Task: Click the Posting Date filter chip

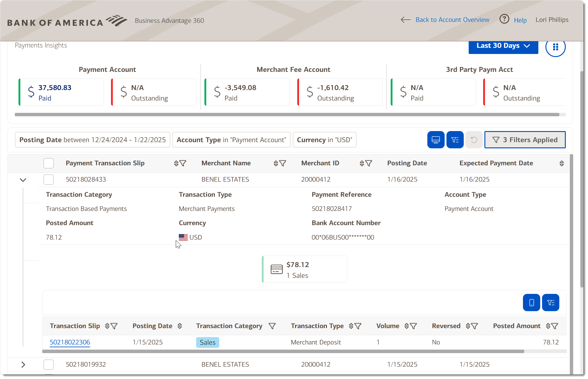Action: pyautogui.click(x=93, y=140)
